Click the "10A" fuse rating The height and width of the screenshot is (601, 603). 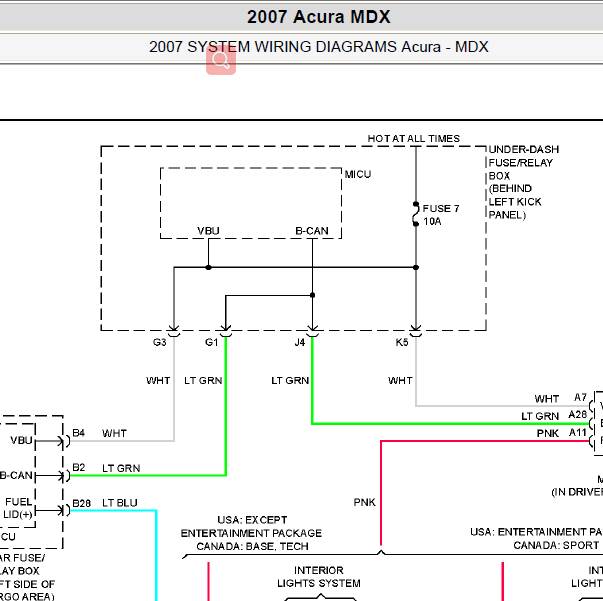[432, 221]
